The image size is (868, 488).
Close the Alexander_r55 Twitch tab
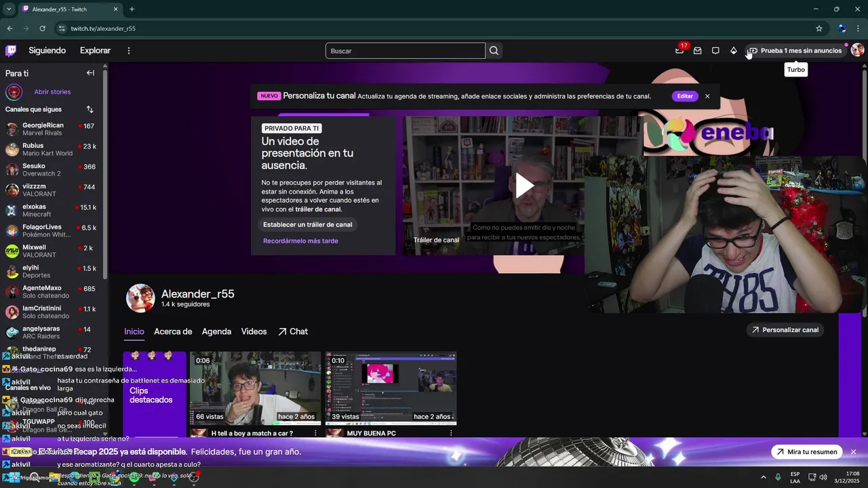115,9
